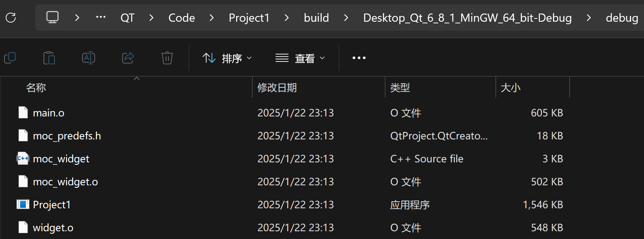This screenshot has width=644, height=239.
Task: Select the moc_predefs.h file
Action: pos(67,136)
